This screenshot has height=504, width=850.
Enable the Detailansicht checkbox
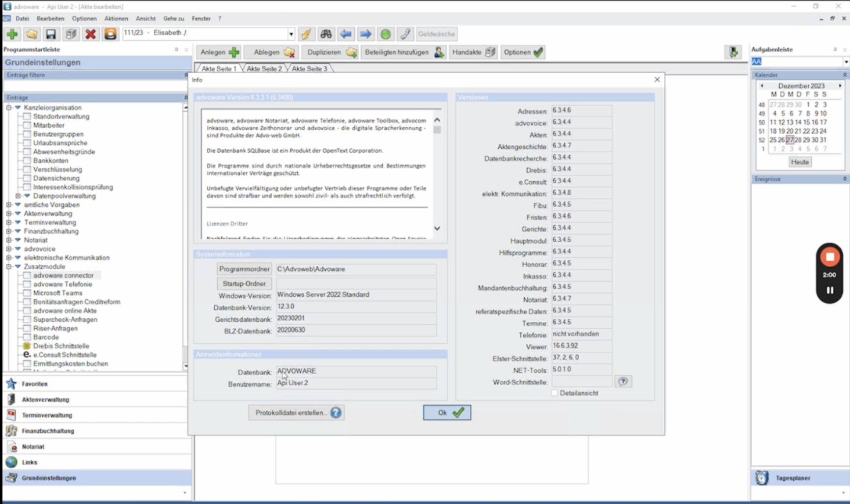tap(555, 393)
